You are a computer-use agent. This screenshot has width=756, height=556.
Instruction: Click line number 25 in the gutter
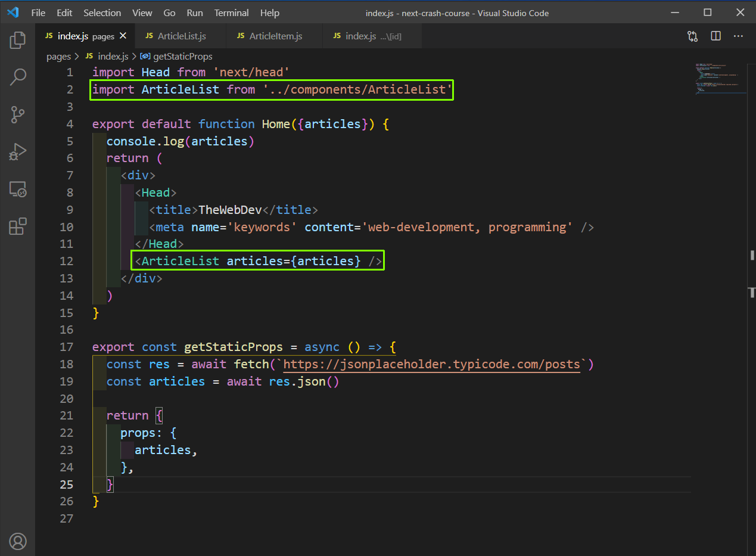point(66,484)
